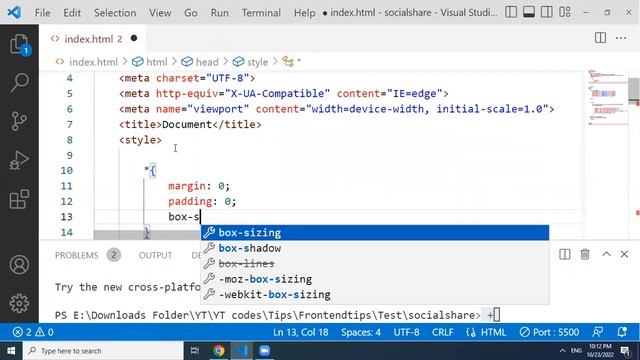The height and width of the screenshot is (360, 640).
Task: Switch to the OUTPUT panel tab
Action: (155, 255)
